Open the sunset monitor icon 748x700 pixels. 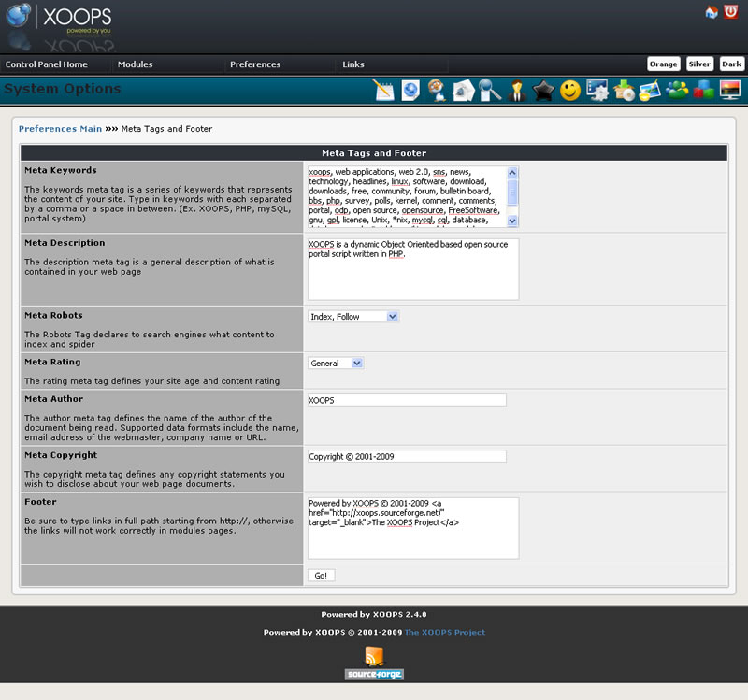(730, 90)
